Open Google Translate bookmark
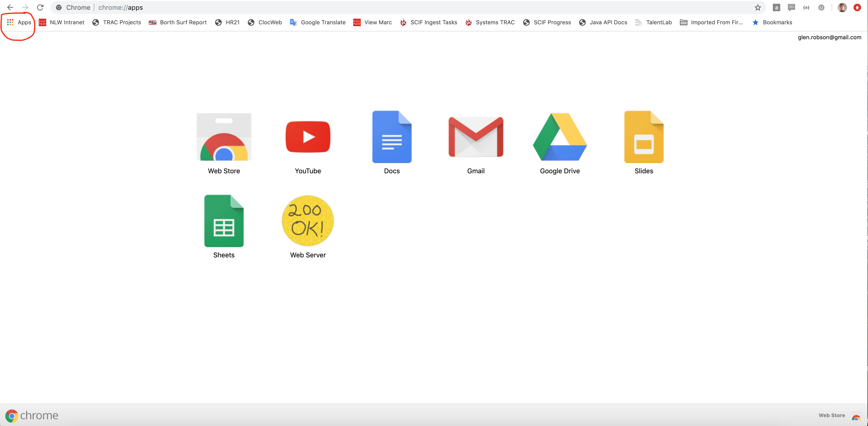Image resolution: width=868 pixels, height=426 pixels. [318, 22]
